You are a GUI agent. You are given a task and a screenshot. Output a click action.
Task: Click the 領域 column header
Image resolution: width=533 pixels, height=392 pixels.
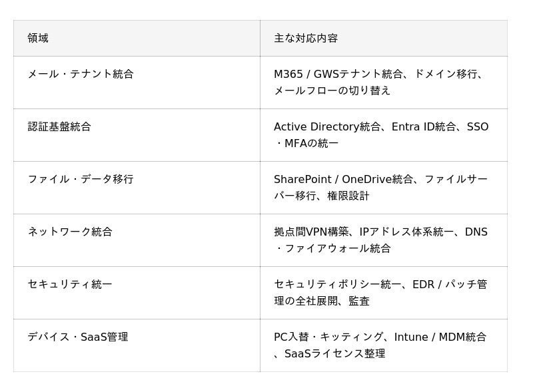pos(38,38)
